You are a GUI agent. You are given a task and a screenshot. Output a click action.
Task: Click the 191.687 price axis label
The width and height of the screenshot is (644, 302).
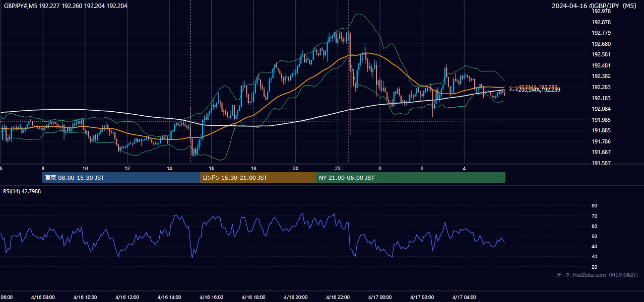point(601,153)
